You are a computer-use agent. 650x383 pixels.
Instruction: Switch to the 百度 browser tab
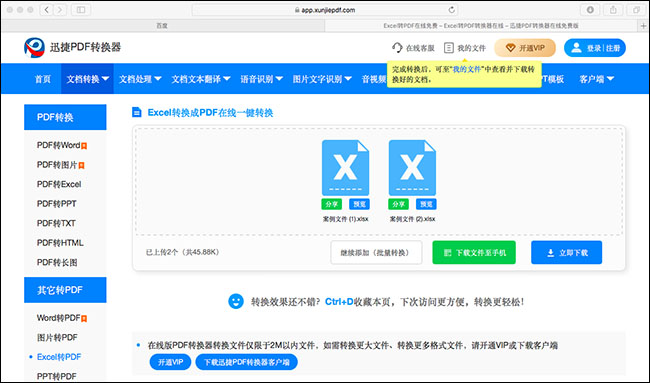pos(162,26)
